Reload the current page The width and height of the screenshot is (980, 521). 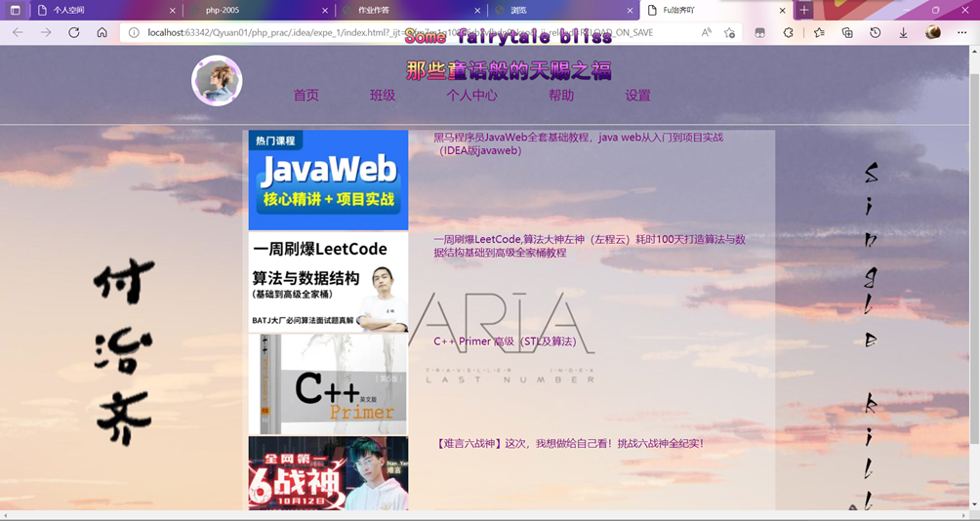pyautogui.click(x=74, y=32)
